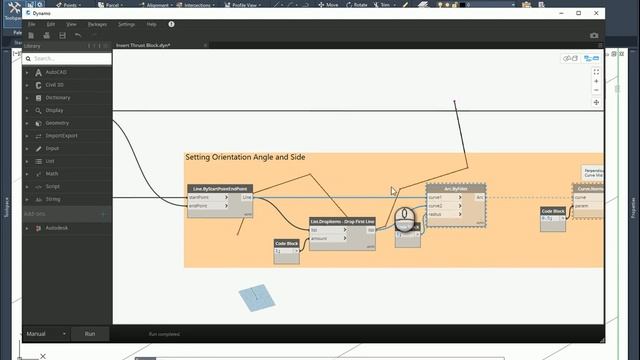Expand the Input library category
This screenshot has width=640, height=360.
click(x=27, y=149)
